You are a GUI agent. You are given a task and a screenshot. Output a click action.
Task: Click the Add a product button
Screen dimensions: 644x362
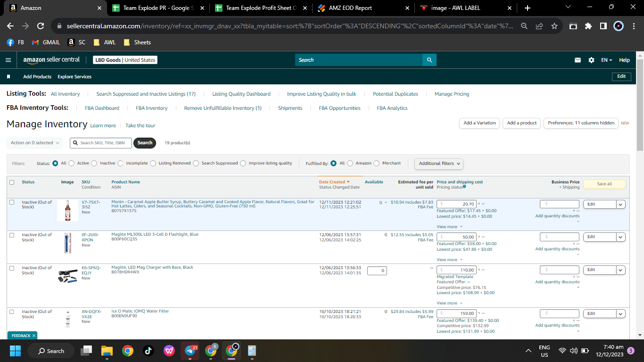click(522, 123)
